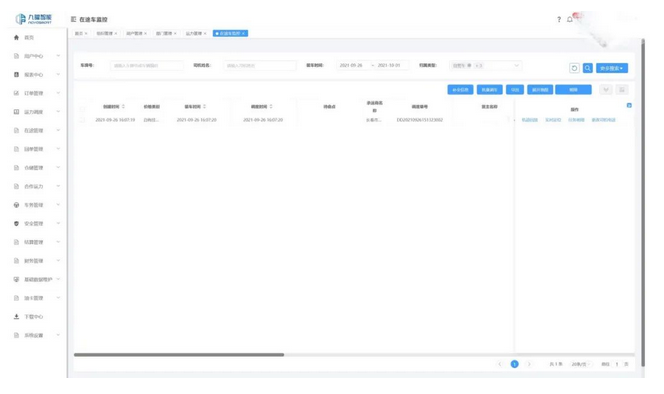Click the 下载中心 download icon

click(x=17, y=317)
